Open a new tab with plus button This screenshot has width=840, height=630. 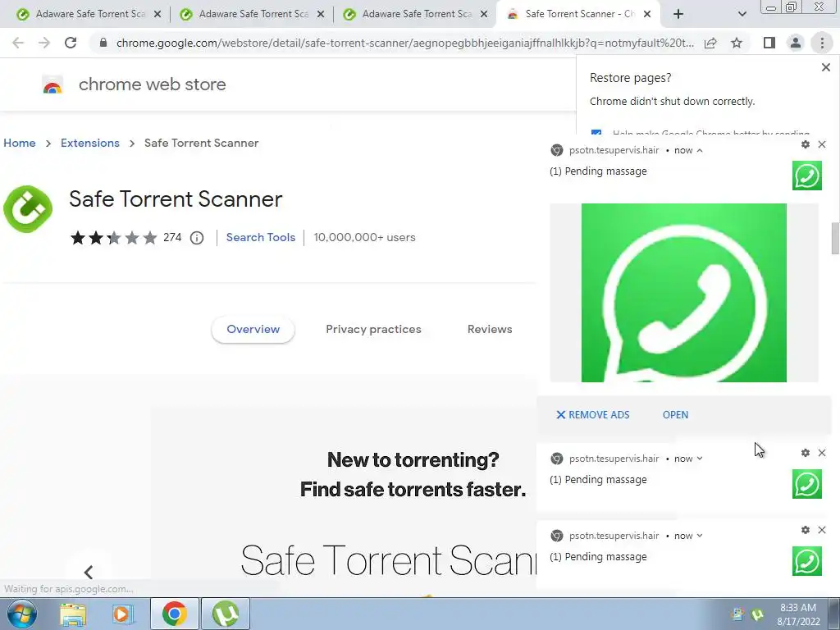[678, 14]
